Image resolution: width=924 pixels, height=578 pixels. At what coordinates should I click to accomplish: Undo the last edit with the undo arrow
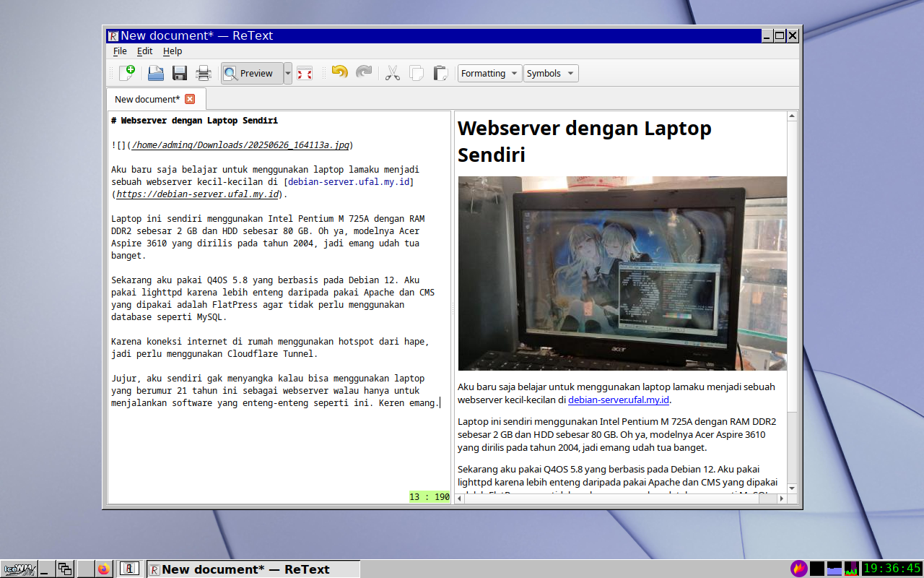[x=339, y=73]
